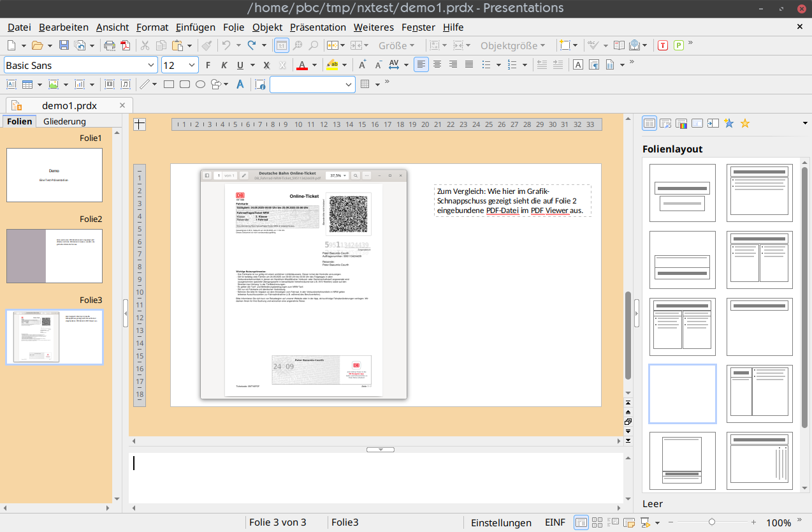This screenshot has height=532, width=812.
Task: Select the demo1.prdx document tab
Action: tap(69, 105)
